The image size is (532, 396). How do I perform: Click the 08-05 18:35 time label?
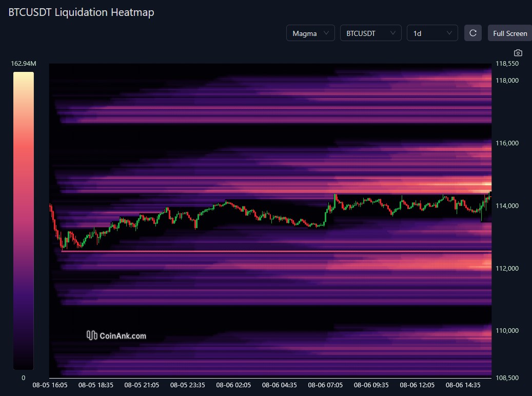click(x=96, y=385)
